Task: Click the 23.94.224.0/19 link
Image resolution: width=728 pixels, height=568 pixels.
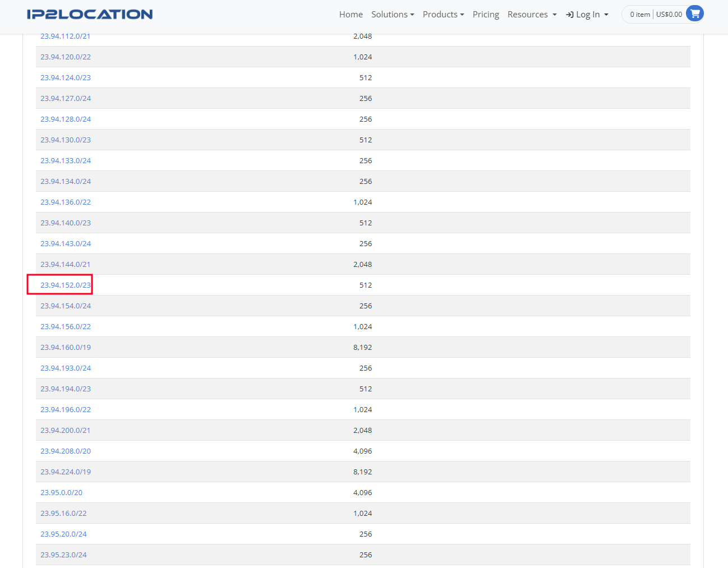Action: pos(65,472)
